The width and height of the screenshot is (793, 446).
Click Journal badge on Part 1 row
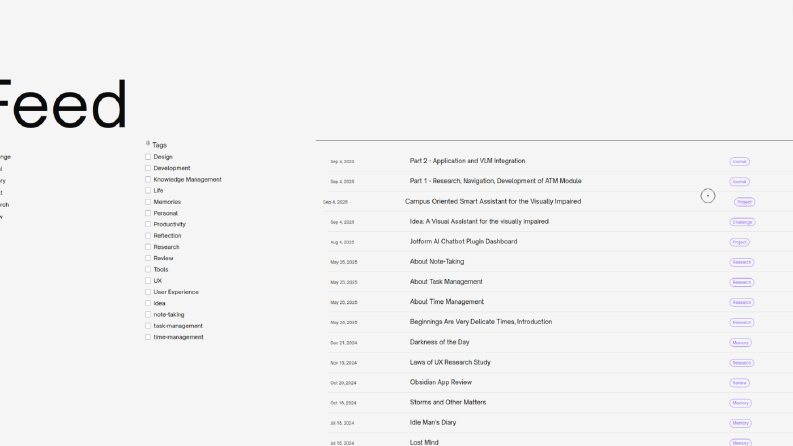point(739,182)
